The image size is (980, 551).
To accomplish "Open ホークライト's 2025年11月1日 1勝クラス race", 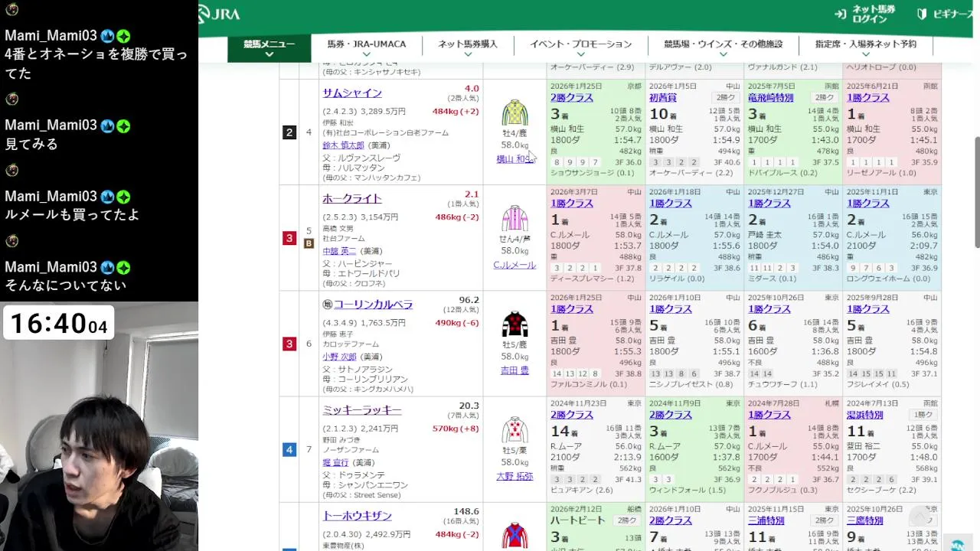I will point(868,204).
